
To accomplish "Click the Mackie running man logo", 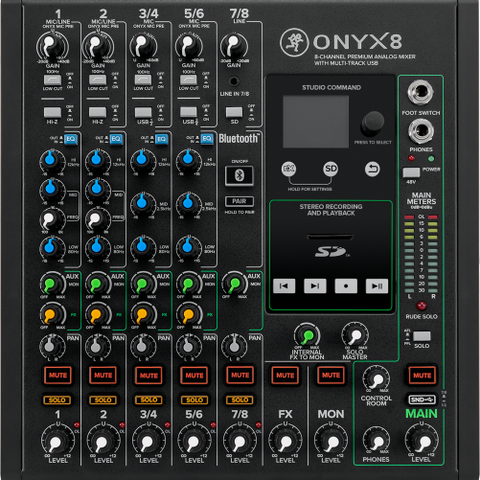I will 294,42.
